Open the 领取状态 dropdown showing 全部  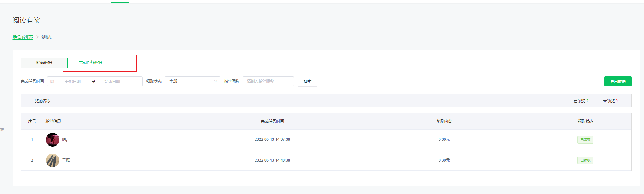point(192,82)
